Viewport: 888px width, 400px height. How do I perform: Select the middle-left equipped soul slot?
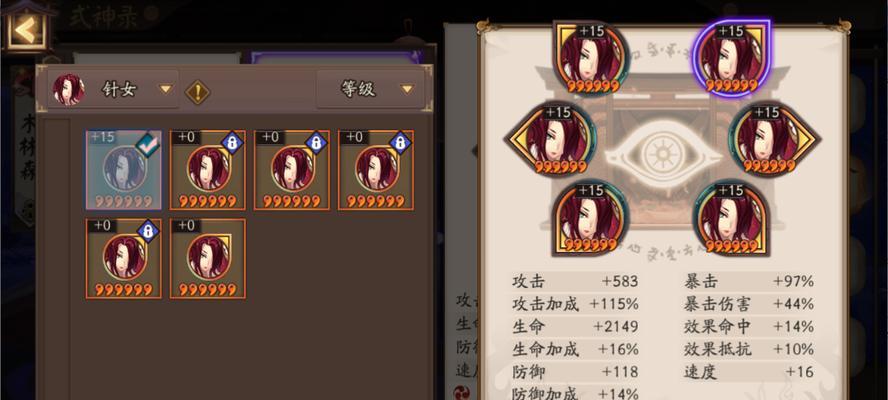pos(549,139)
